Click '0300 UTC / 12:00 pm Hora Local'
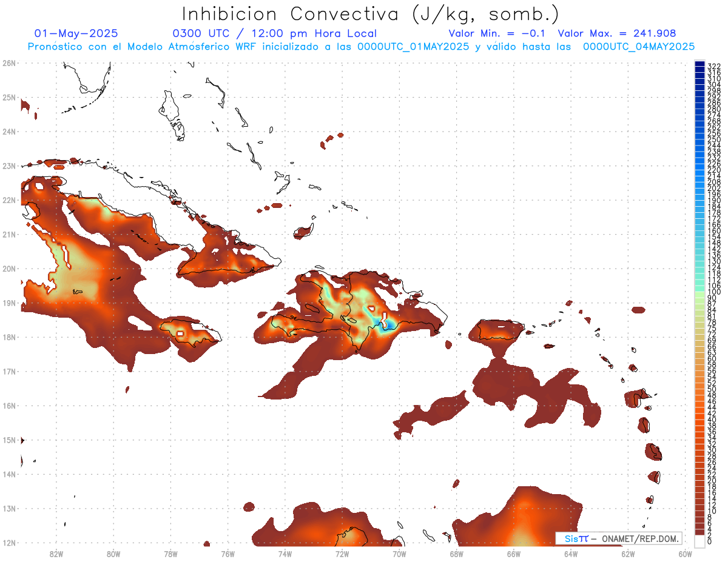This screenshot has width=728, height=562. [x=274, y=34]
